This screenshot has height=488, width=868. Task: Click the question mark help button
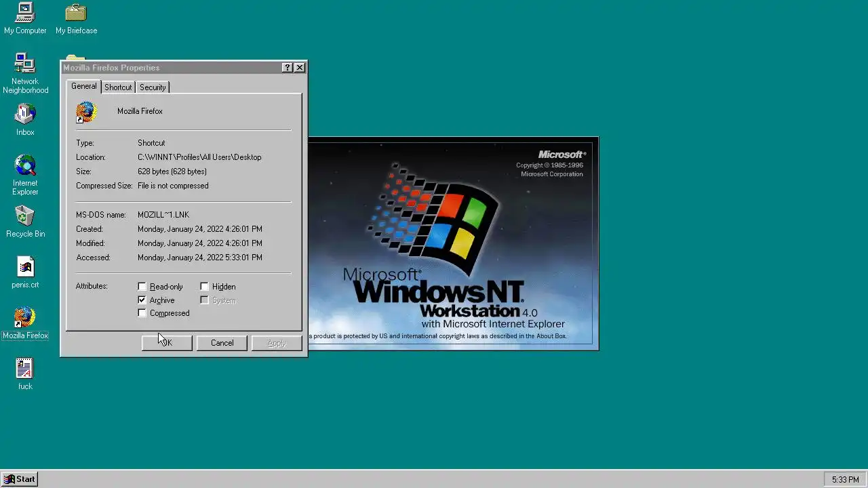(288, 67)
